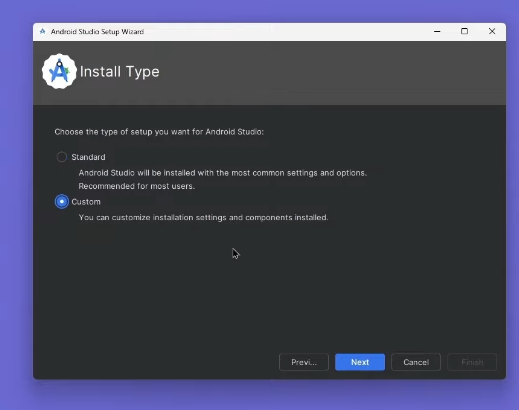The image size is (519, 410).
Task: Proceed with the blue Next button
Action: coord(360,362)
